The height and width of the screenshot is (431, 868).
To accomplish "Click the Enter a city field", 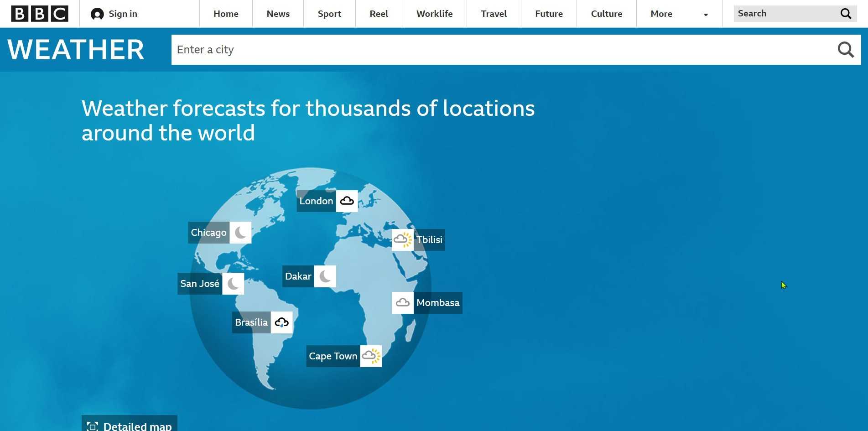I will 502,50.
